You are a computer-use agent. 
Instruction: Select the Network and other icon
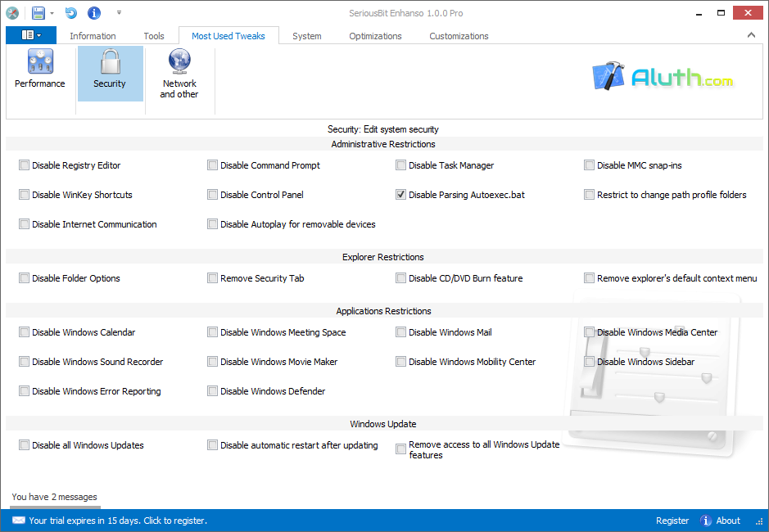(x=179, y=72)
